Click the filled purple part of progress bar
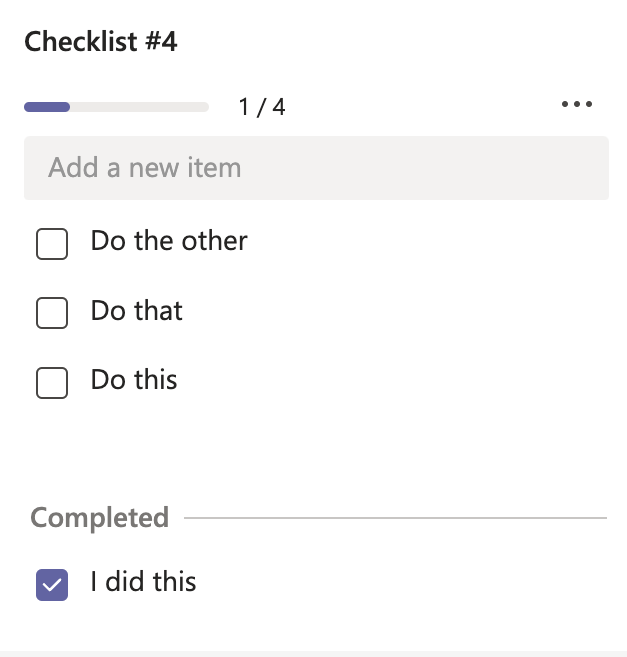Image resolution: width=627 pixels, height=657 pixels. (47, 107)
